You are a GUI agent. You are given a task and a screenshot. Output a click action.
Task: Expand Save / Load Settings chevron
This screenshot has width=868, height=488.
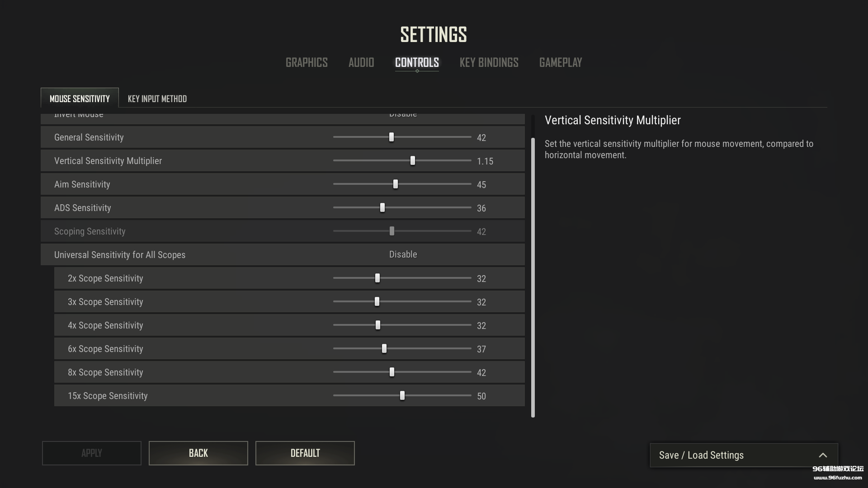822,455
